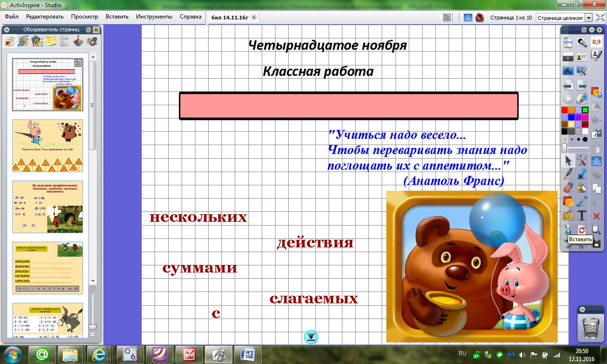Open the Tools hammer-and-wrench icon
607x364 pixels.
582,161
